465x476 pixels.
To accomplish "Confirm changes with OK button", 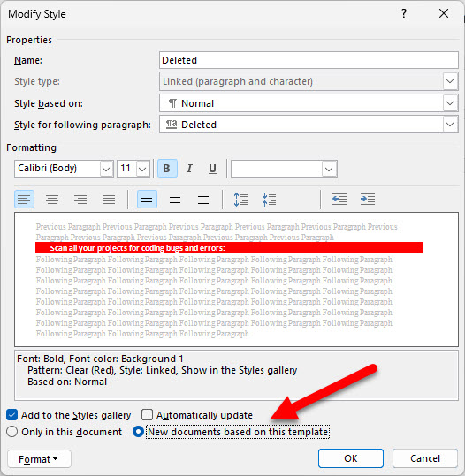I will [351, 458].
